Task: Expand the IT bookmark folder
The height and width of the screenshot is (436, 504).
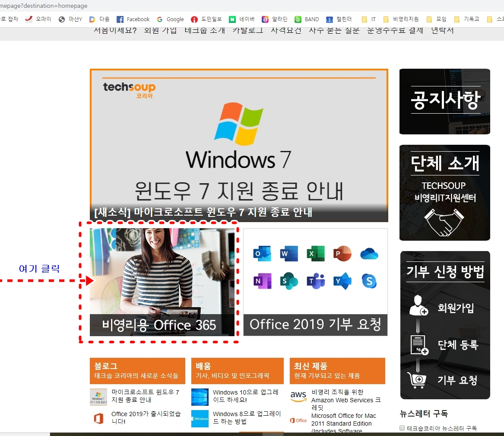Action: tap(369, 19)
